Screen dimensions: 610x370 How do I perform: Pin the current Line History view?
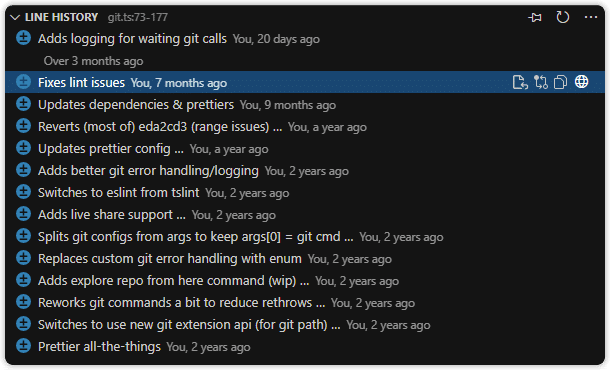coord(535,17)
